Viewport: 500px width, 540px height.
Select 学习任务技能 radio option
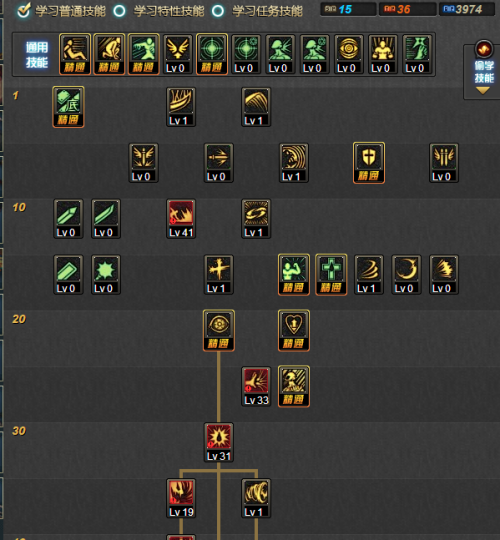(218, 11)
